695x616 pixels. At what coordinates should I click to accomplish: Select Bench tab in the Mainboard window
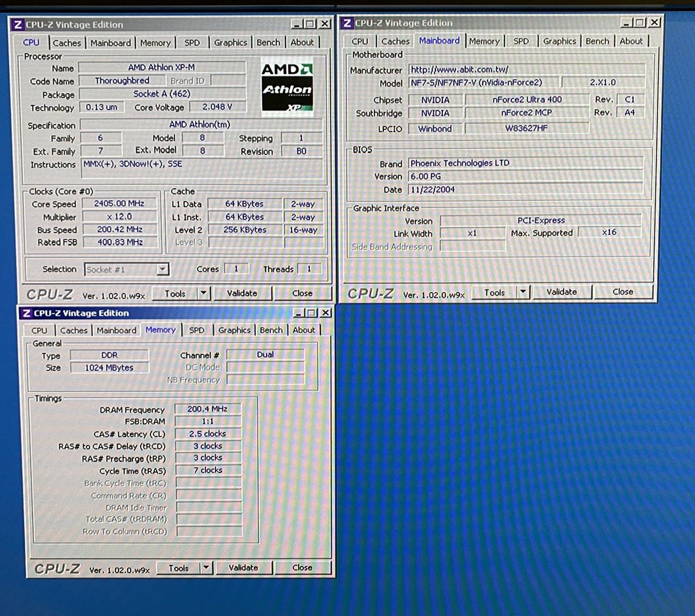pos(597,41)
